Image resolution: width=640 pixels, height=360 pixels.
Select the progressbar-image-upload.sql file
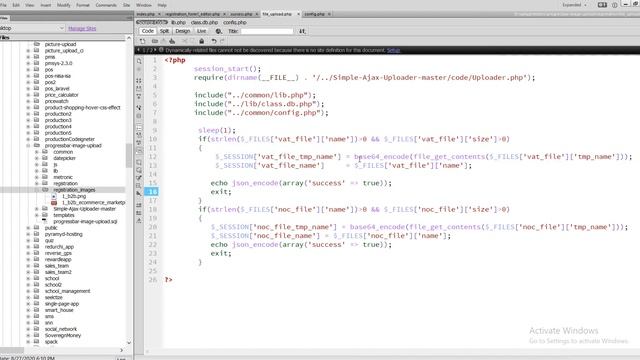(85, 222)
